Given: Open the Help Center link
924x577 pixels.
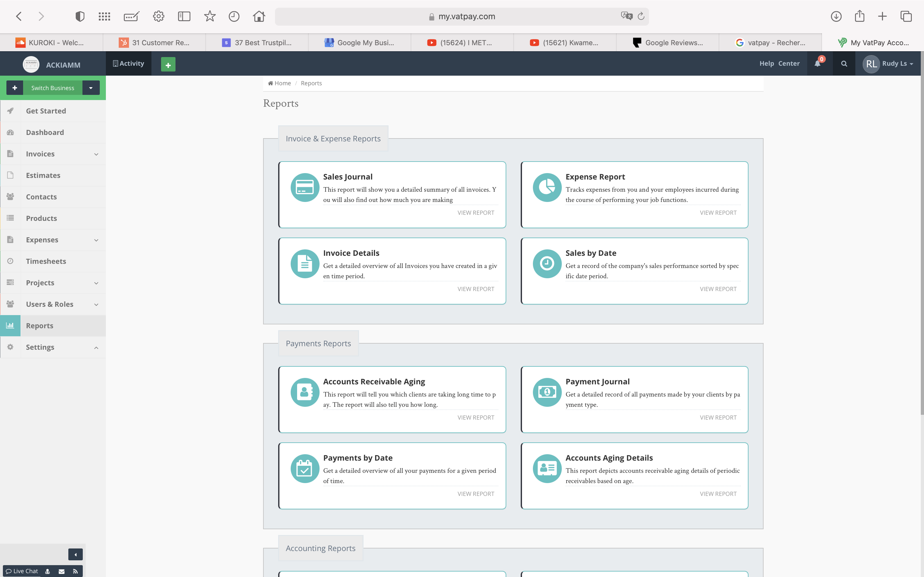Looking at the screenshot, I should (779, 64).
